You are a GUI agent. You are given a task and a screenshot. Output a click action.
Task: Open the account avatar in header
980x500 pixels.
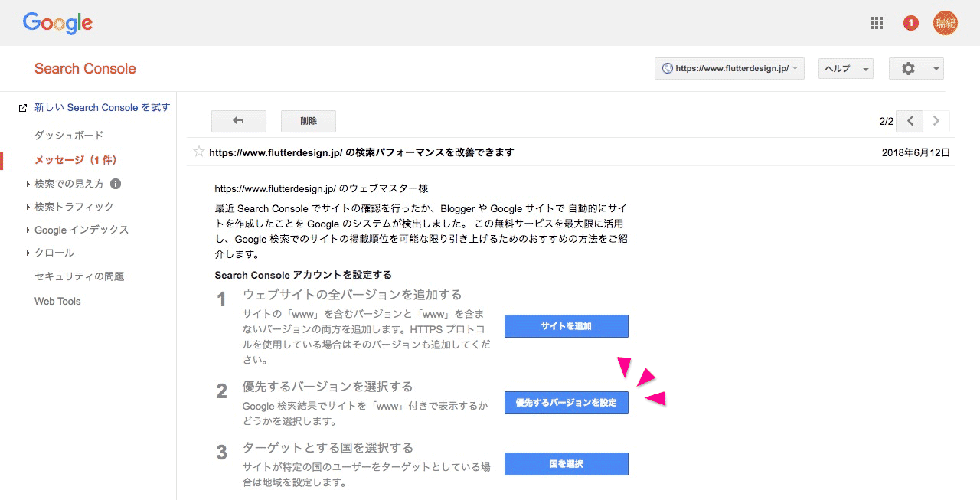946,23
